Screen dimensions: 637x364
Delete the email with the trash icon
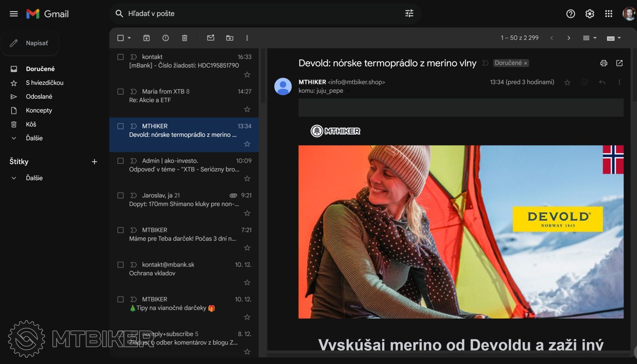[x=185, y=38]
